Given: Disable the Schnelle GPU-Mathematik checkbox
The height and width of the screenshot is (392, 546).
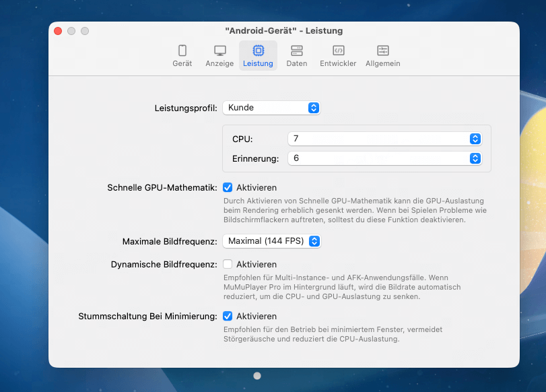Looking at the screenshot, I should 227,188.
